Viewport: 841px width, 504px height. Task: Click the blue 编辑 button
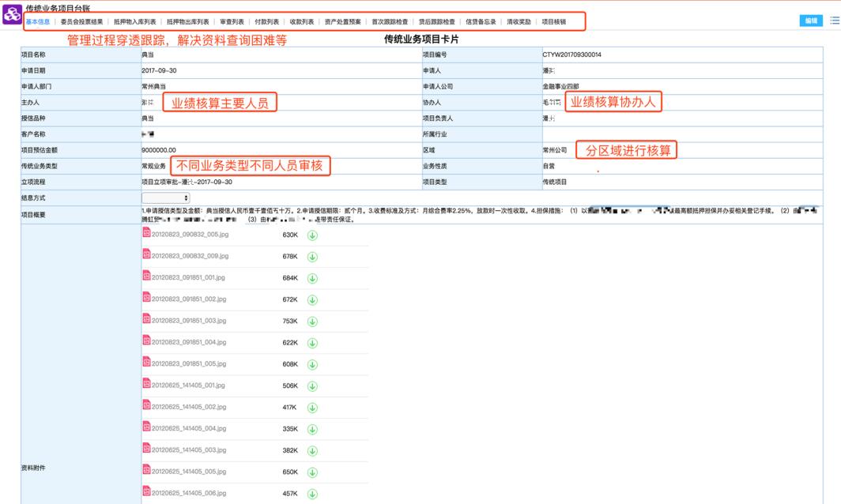pos(811,21)
